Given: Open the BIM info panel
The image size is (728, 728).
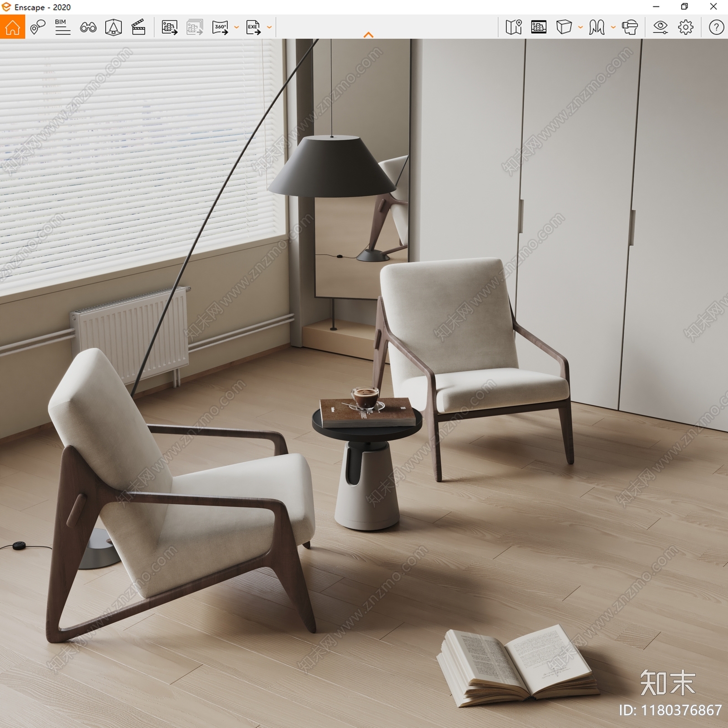Looking at the screenshot, I should (62, 27).
